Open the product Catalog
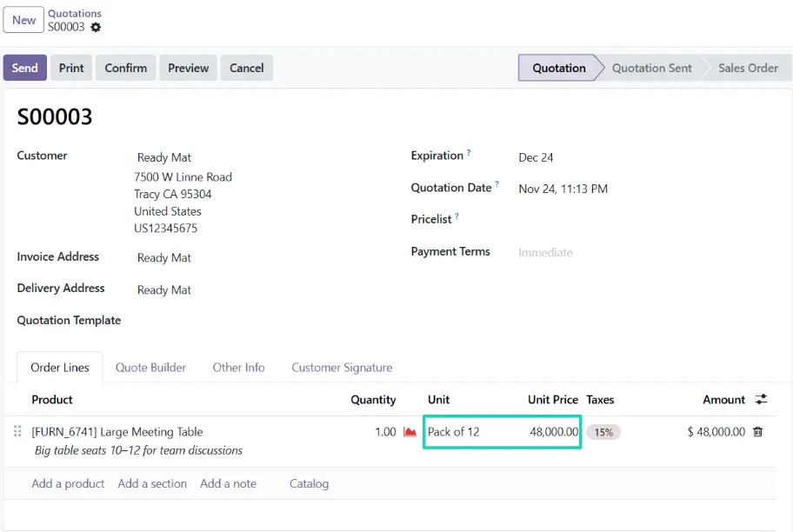The image size is (793, 532). coord(309,483)
